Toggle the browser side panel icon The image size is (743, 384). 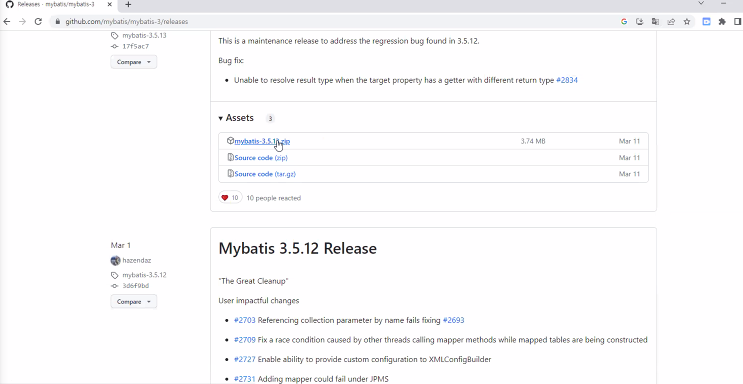738,21
